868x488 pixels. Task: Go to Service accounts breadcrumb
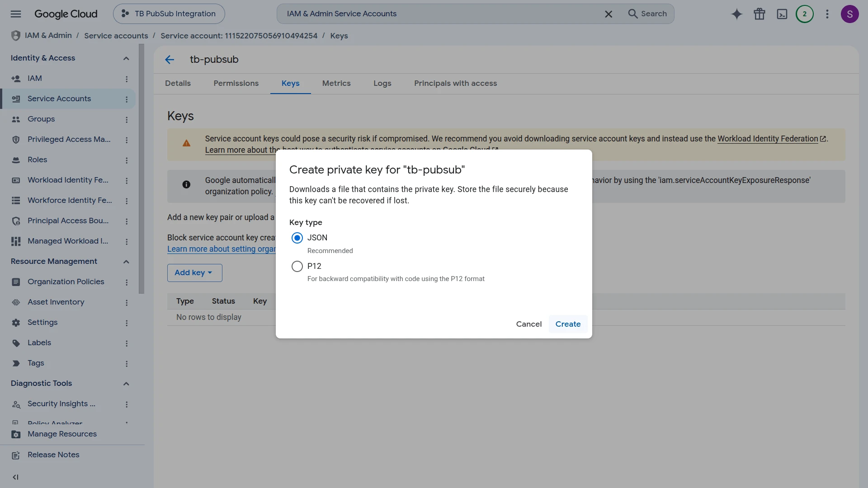116,36
